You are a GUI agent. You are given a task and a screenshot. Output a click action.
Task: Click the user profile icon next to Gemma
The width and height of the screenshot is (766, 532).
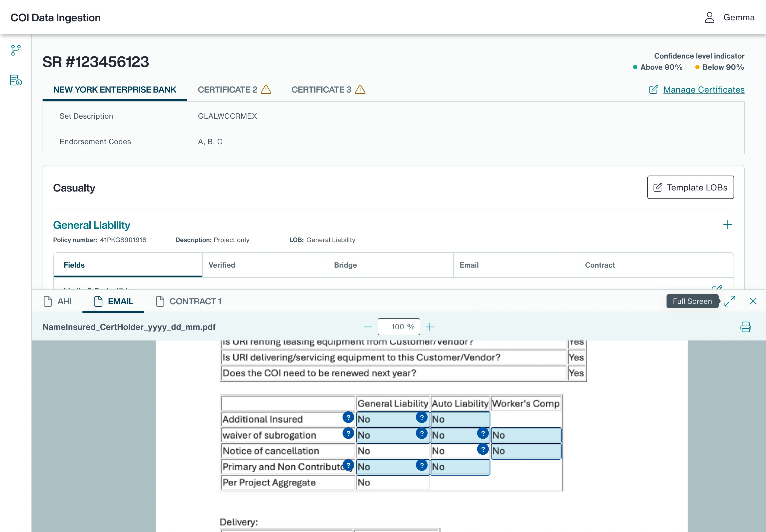(709, 17)
